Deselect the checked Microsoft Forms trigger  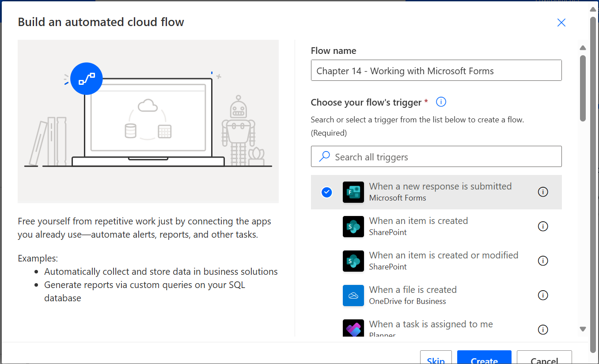(x=326, y=192)
